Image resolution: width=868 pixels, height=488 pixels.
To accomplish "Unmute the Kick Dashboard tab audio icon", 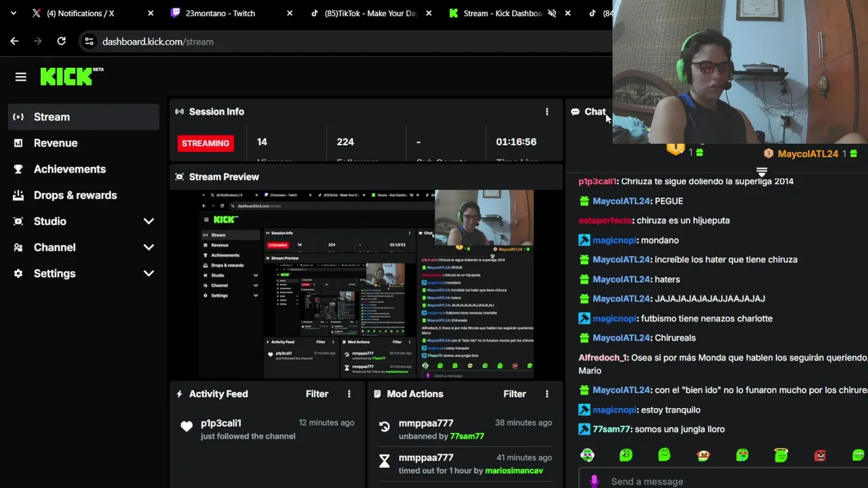I will (552, 13).
